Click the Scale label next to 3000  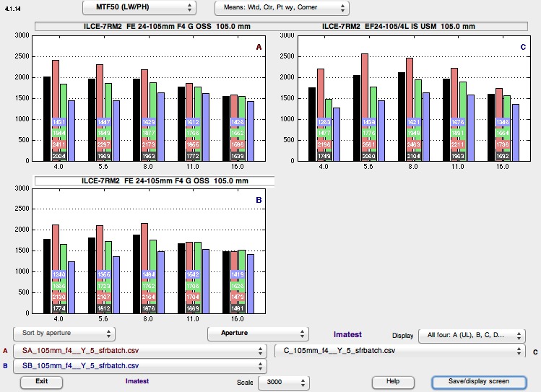tap(245, 383)
